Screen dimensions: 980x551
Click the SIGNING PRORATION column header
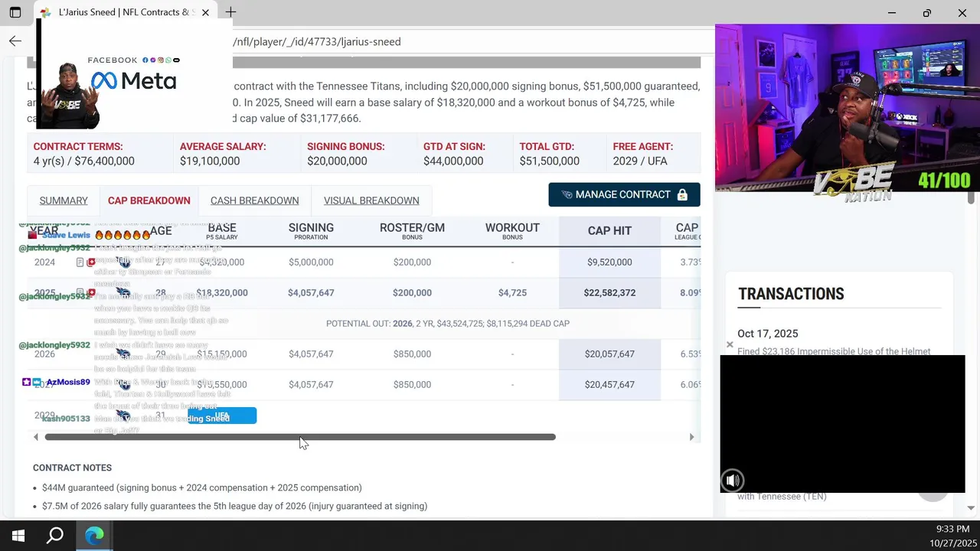(311, 231)
